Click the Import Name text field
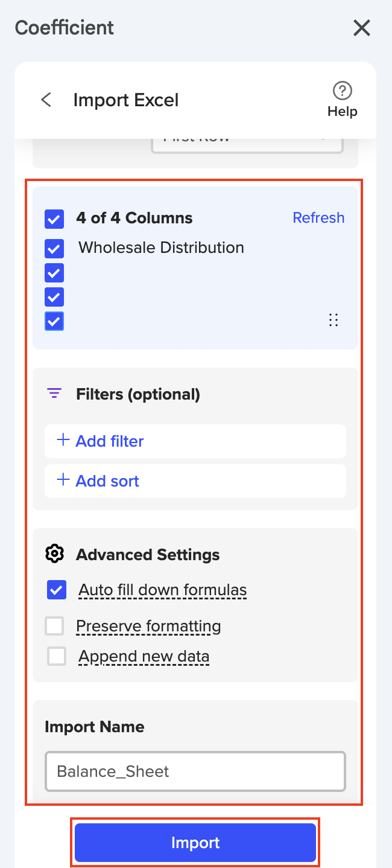 (x=195, y=771)
